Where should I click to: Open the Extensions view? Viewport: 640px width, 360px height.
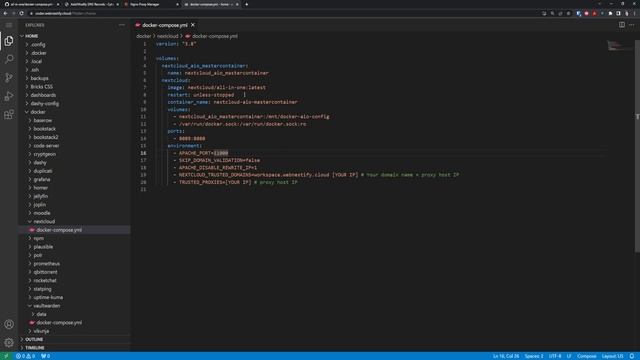pos(9,114)
